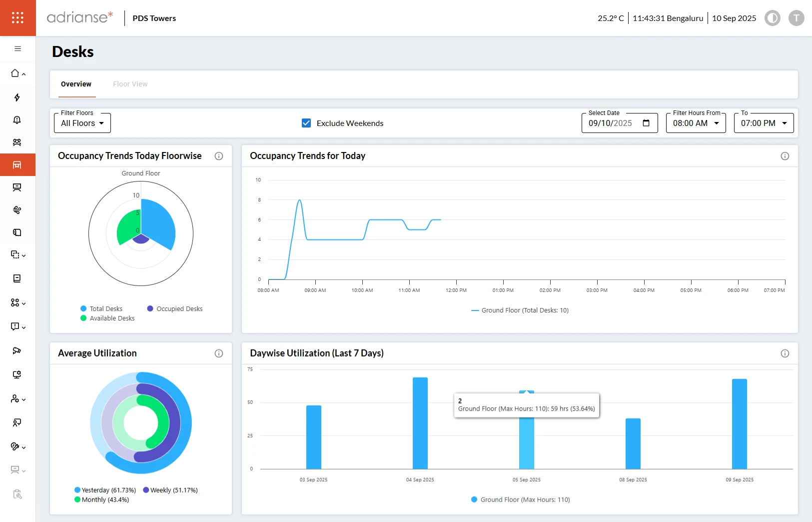The image size is (812, 522).
Task: Click the hamburger menu icon in sidebar
Action: pos(17,49)
